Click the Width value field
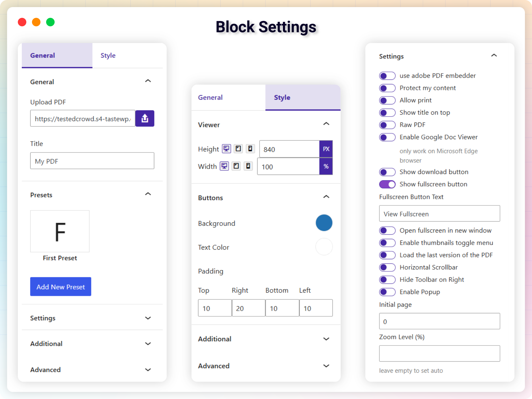 288,166
